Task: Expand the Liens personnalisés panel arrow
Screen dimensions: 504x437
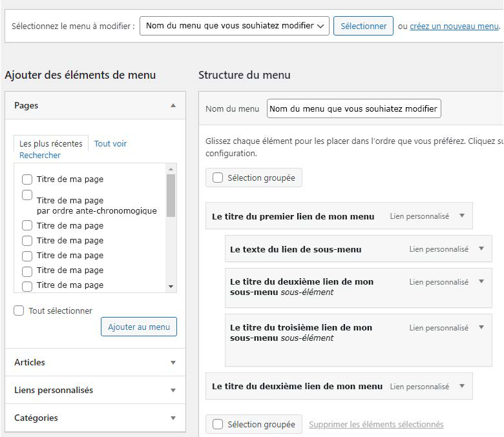Action: pyautogui.click(x=173, y=391)
